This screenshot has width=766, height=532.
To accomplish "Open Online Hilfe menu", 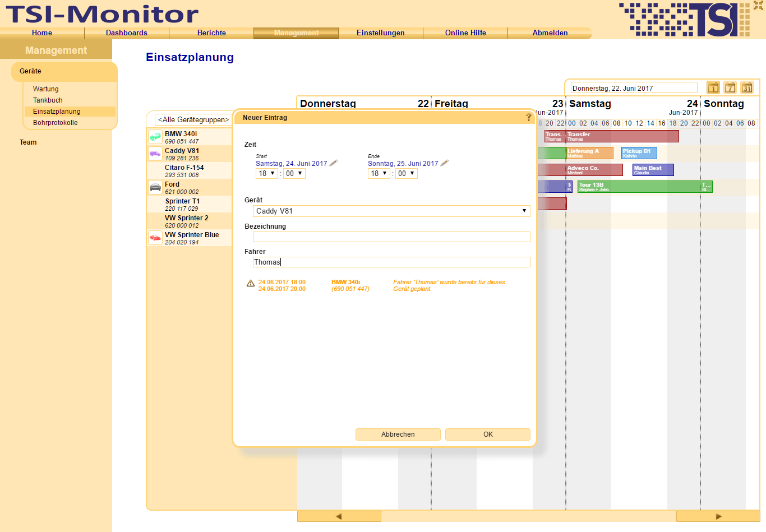I will (465, 33).
